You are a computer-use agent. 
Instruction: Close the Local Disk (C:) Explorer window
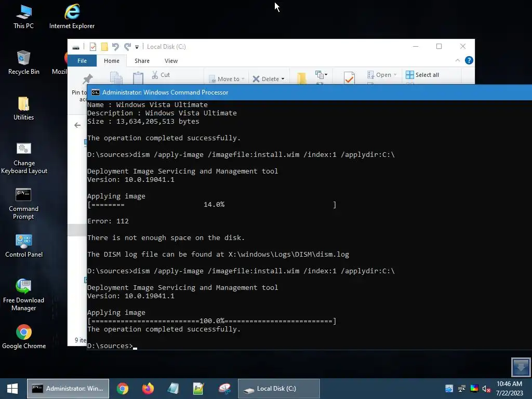pyautogui.click(x=463, y=46)
